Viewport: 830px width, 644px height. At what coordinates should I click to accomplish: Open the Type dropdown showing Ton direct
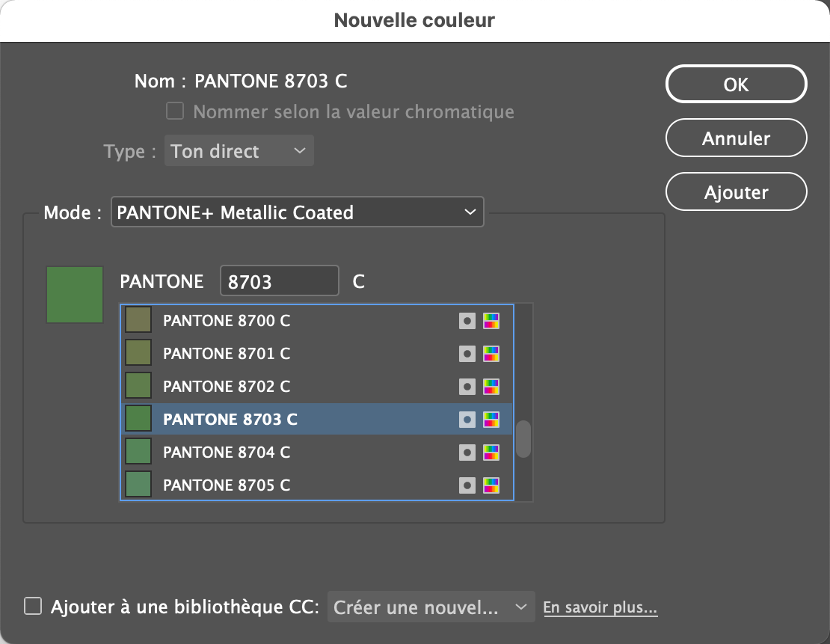239,151
